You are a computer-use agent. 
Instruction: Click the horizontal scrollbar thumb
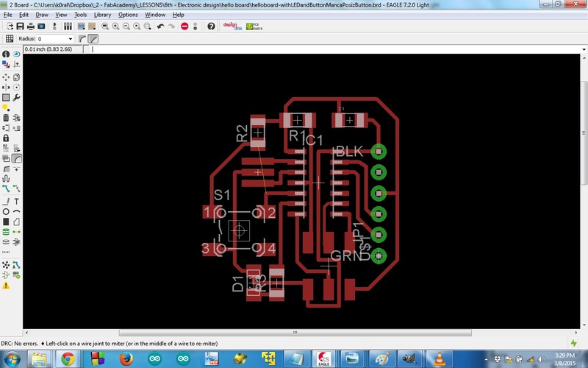295,333
